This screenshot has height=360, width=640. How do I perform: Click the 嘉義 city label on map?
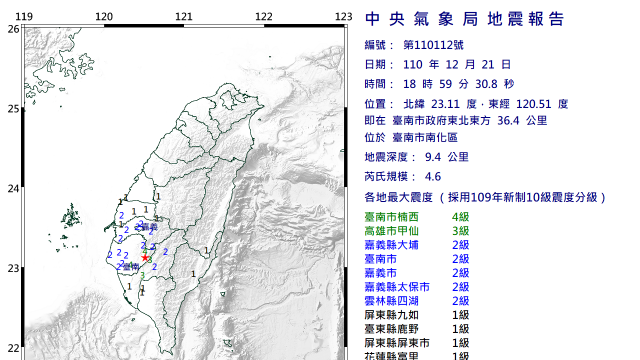point(150,227)
